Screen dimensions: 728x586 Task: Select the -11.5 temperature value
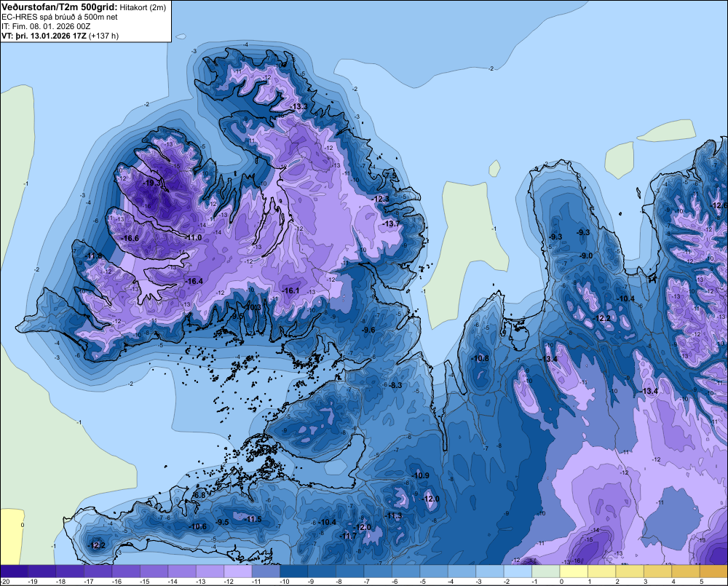pos(253,520)
